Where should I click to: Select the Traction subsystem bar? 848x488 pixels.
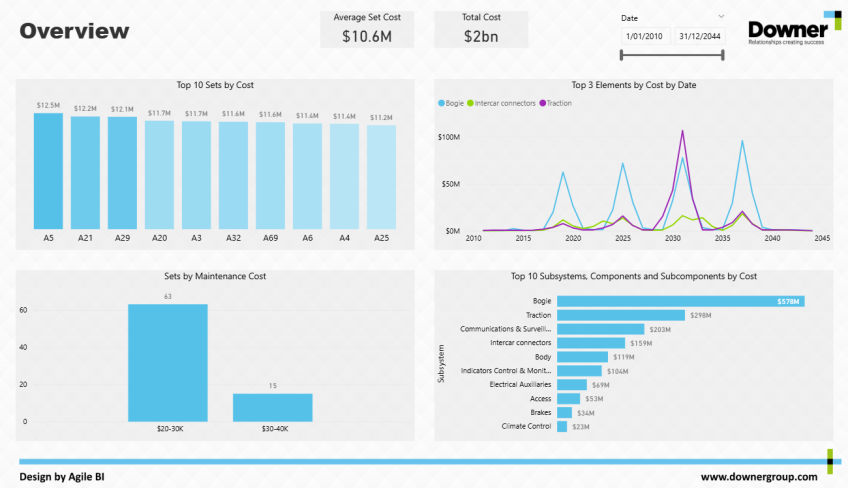pyautogui.click(x=620, y=315)
